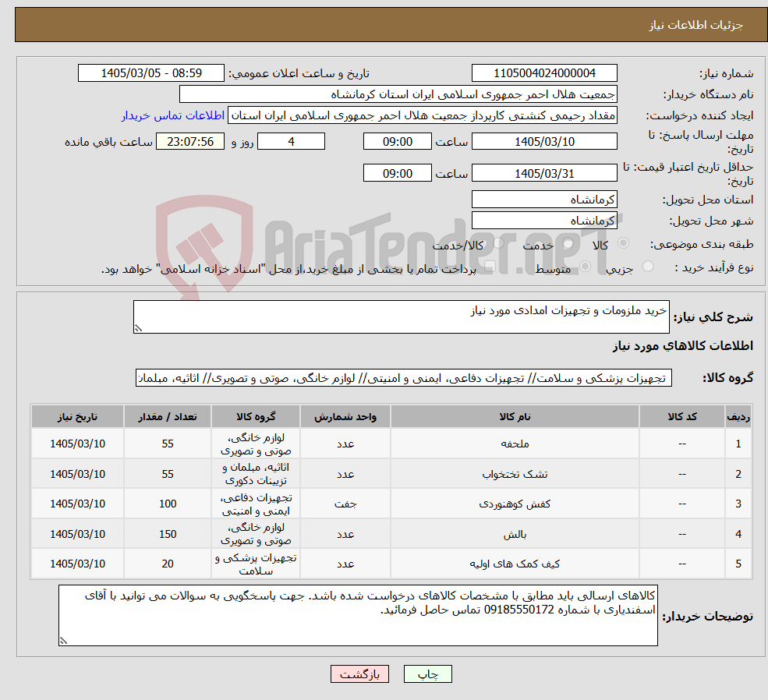Click the price validity hour 09:00 field
This screenshot has width=768, height=700.
coord(397,173)
